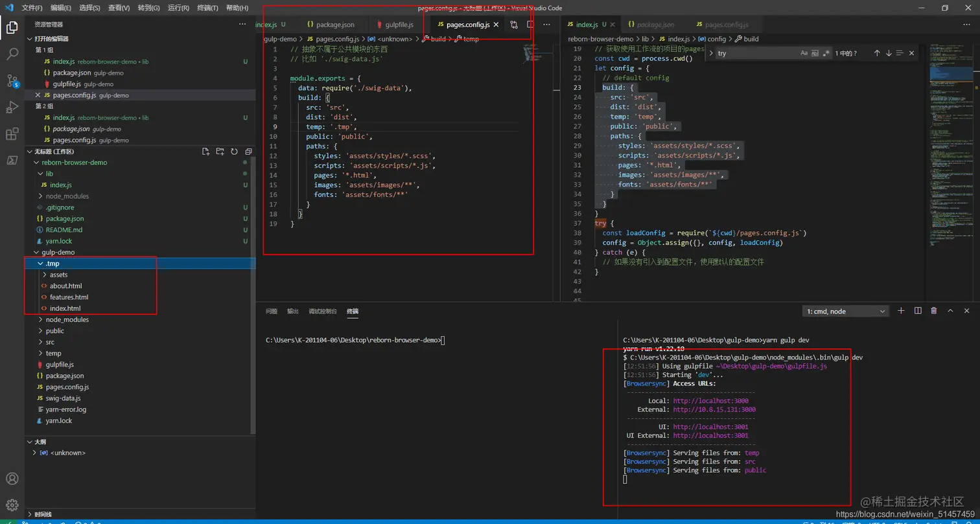The image size is (980, 524).
Task: Split the terminal
Action: tap(918, 311)
